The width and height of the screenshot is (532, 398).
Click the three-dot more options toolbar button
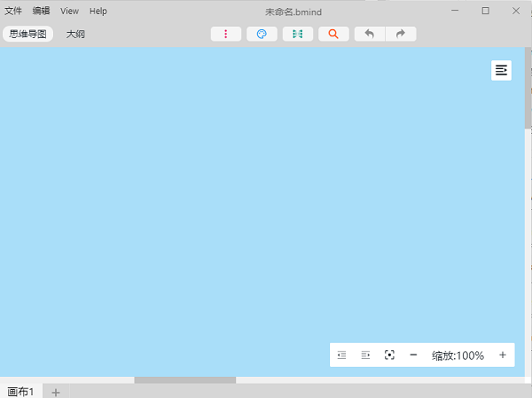click(226, 34)
